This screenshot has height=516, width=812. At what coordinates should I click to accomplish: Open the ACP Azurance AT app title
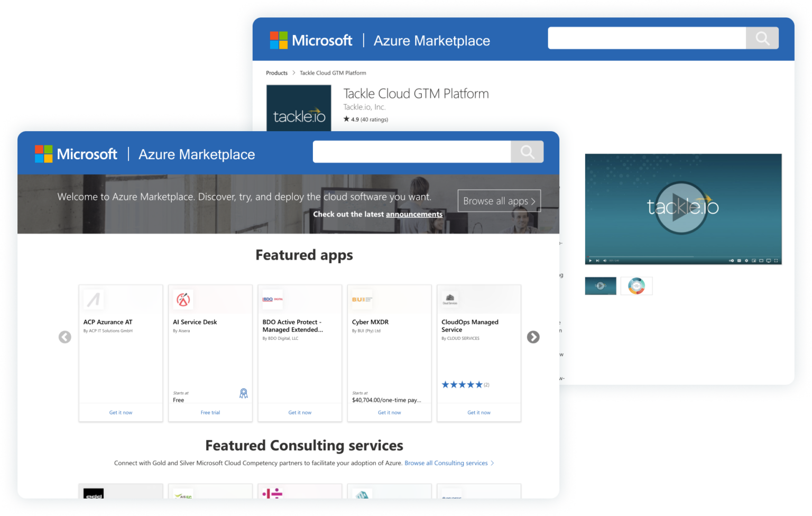[x=108, y=322]
